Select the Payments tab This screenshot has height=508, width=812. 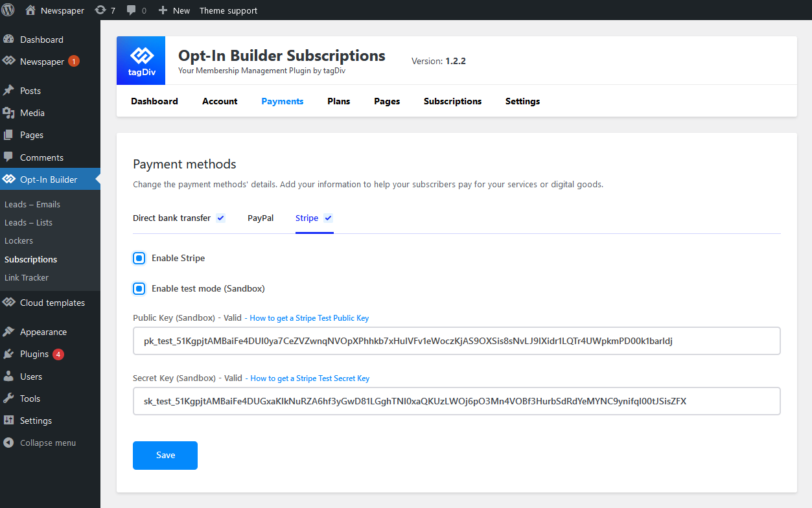(x=283, y=101)
